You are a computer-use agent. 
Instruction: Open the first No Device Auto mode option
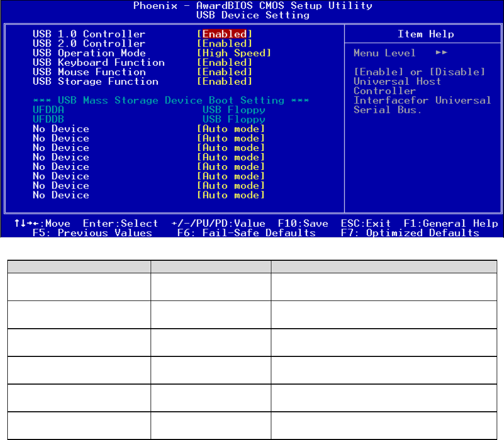[x=231, y=129]
